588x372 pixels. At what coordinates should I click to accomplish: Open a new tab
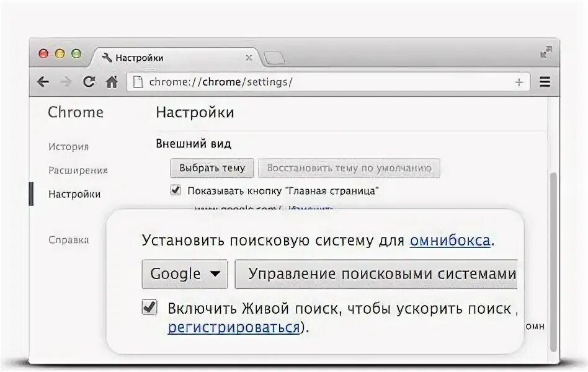[x=275, y=58]
